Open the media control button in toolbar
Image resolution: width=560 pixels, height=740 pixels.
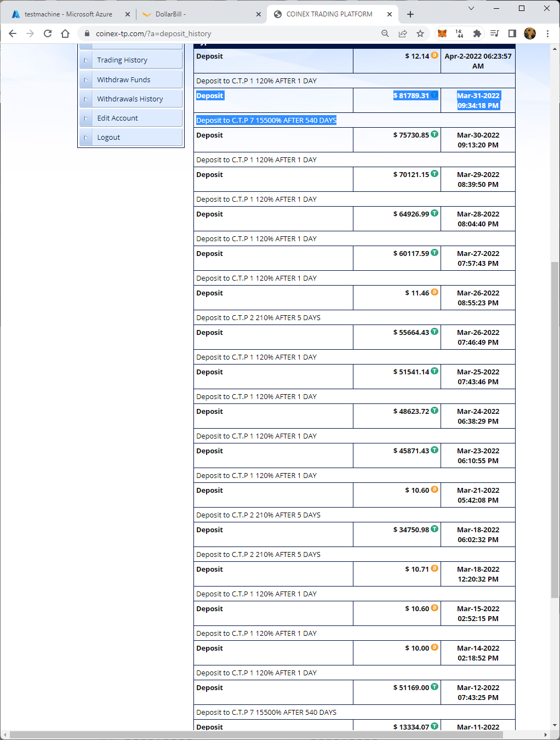[494, 33]
